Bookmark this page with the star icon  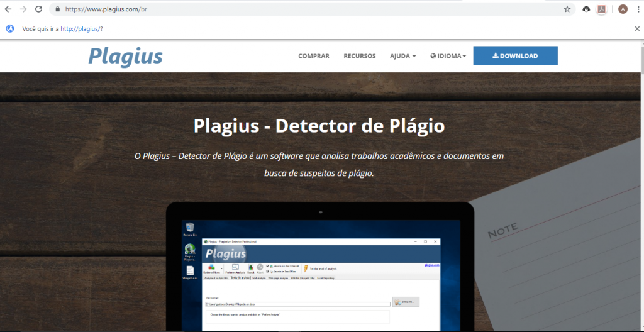click(567, 9)
